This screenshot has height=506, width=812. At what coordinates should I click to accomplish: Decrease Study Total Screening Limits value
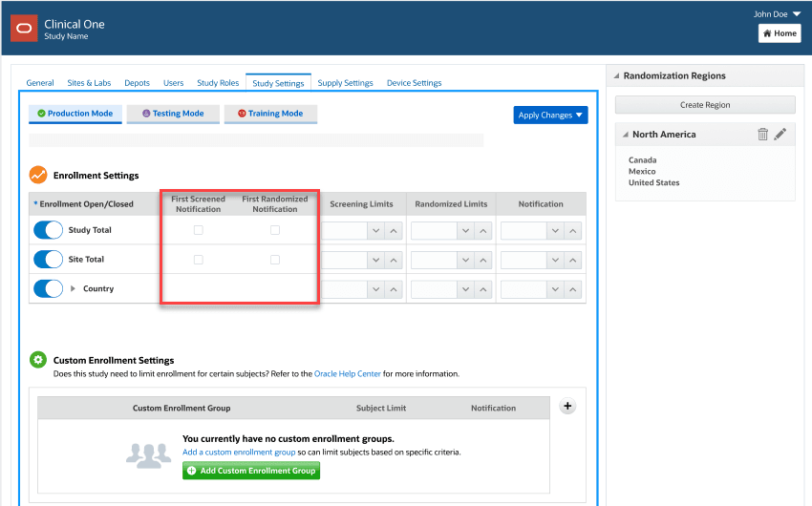click(x=376, y=231)
